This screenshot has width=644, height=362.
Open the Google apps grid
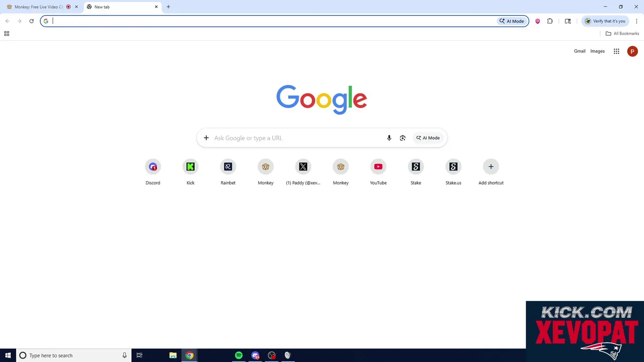click(x=616, y=51)
